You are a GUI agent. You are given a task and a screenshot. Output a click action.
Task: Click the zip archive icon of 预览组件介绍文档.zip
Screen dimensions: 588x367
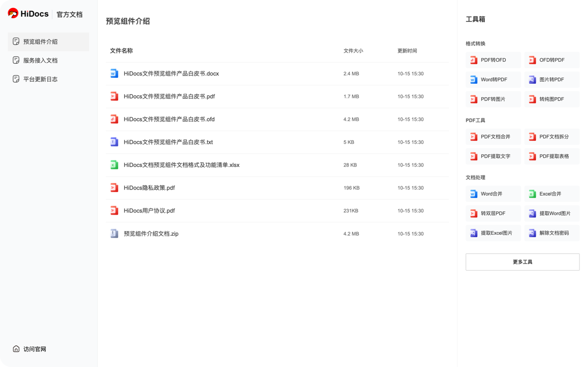tap(114, 234)
